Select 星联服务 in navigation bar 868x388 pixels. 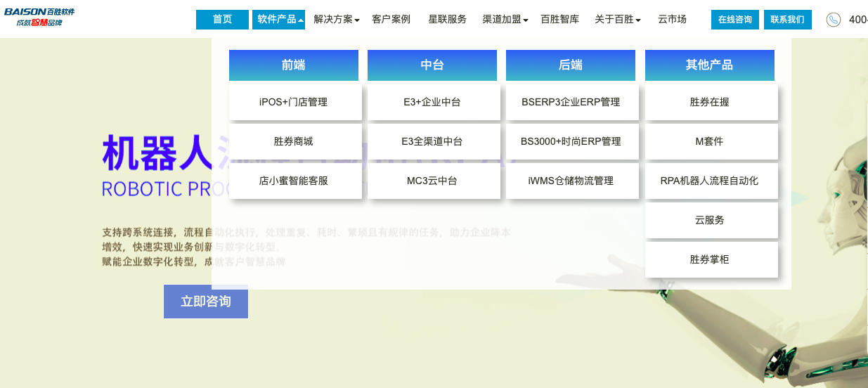447,20
